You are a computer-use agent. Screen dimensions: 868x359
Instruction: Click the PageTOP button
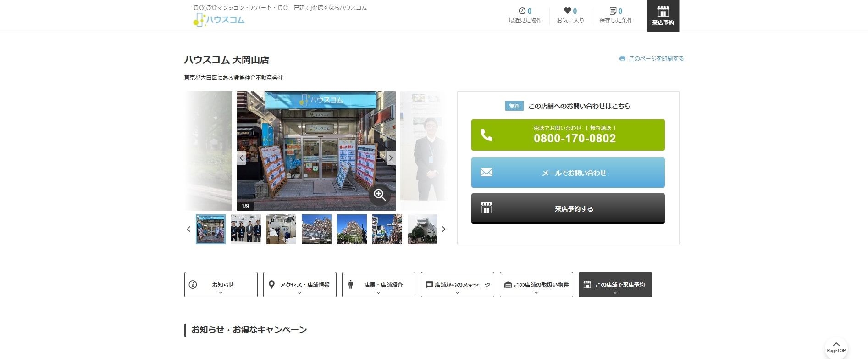point(836,348)
